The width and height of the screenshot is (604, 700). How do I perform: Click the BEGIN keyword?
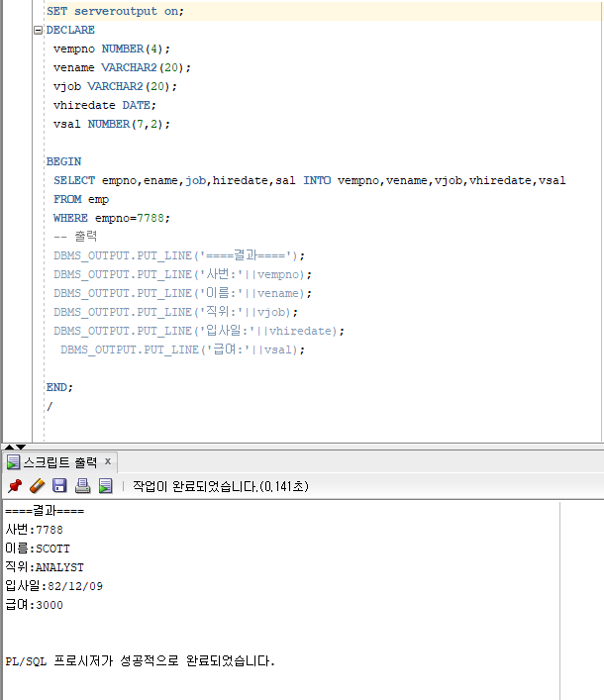coord(63,161)
